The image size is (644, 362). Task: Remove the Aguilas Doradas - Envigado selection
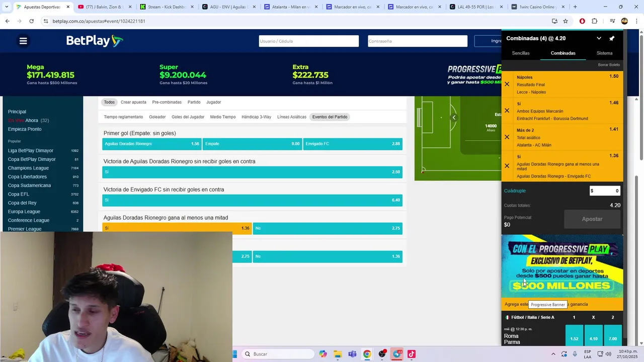(x=507, y=165)
